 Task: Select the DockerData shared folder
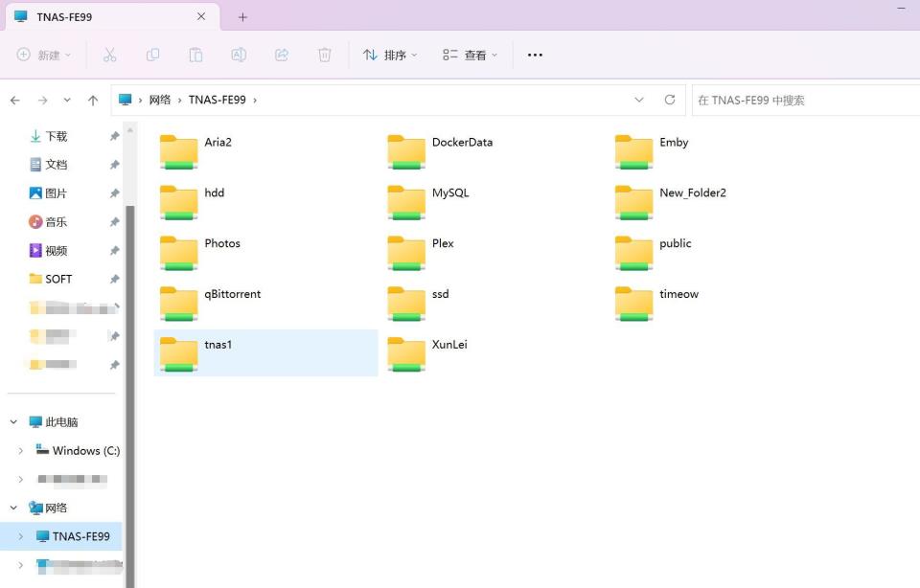[440, 152]
